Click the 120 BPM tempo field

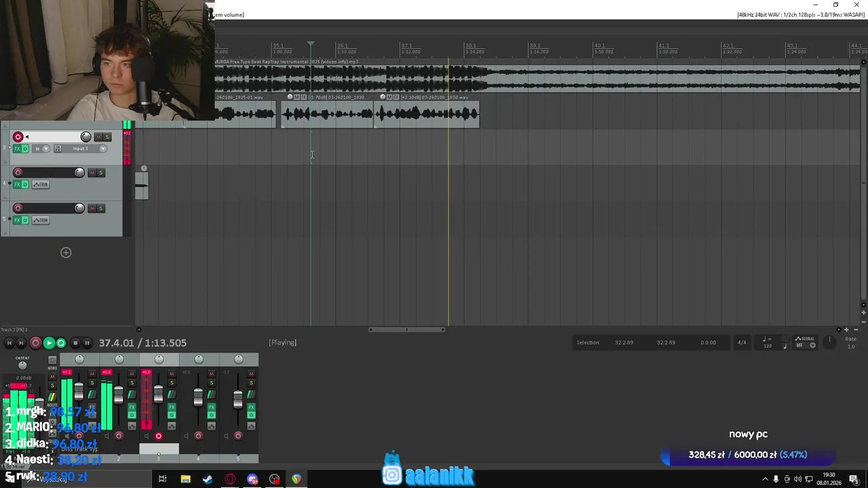click(767, 346)
